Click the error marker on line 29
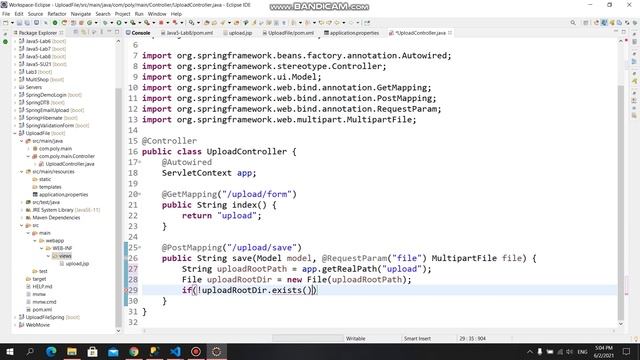 pyautogui.click(x=126, y=290)
